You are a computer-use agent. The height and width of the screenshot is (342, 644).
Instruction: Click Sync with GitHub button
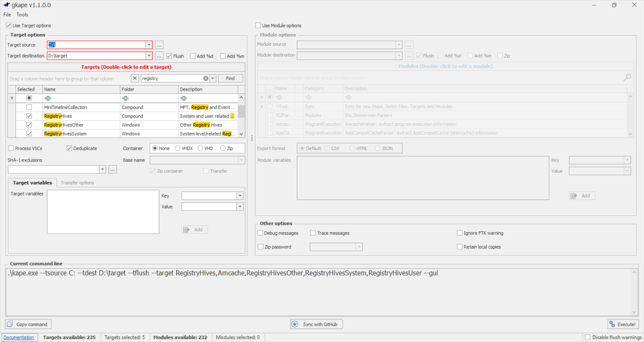(316, 324)
